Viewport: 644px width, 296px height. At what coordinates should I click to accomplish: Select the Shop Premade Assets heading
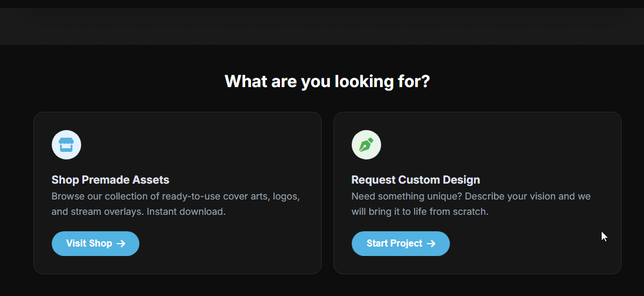click(110, 180)
